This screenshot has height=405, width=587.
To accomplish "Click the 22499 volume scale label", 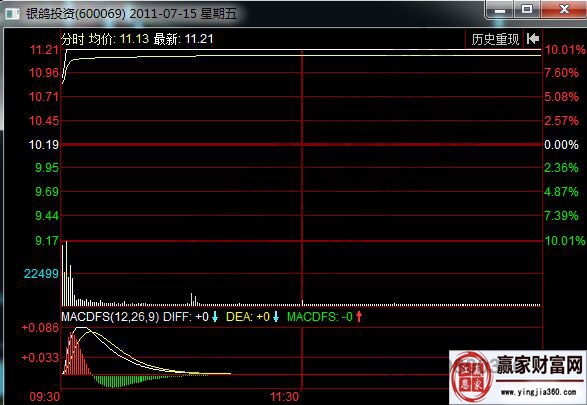I will pyautogui.click(x=42, y=274).
